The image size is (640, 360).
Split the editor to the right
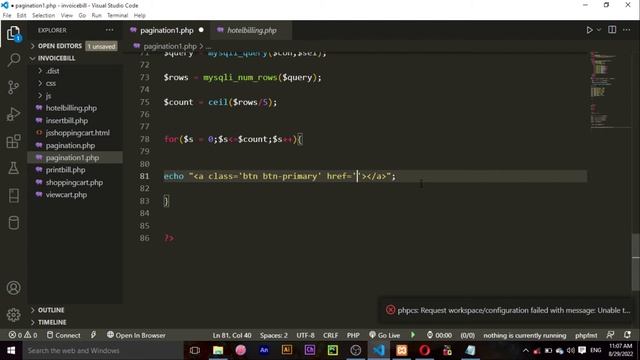pyautogui.click(x=612, y=30)
